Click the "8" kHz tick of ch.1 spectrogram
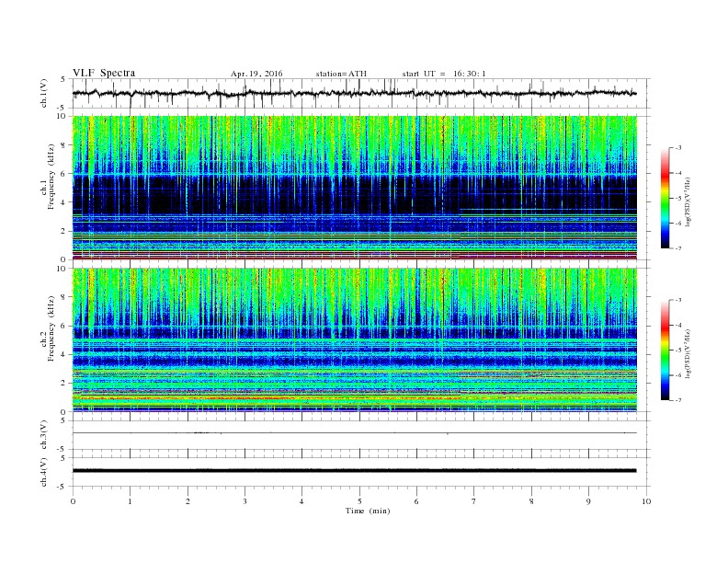The width and height of the screenshot is (728, 563). tap(63, 145)
